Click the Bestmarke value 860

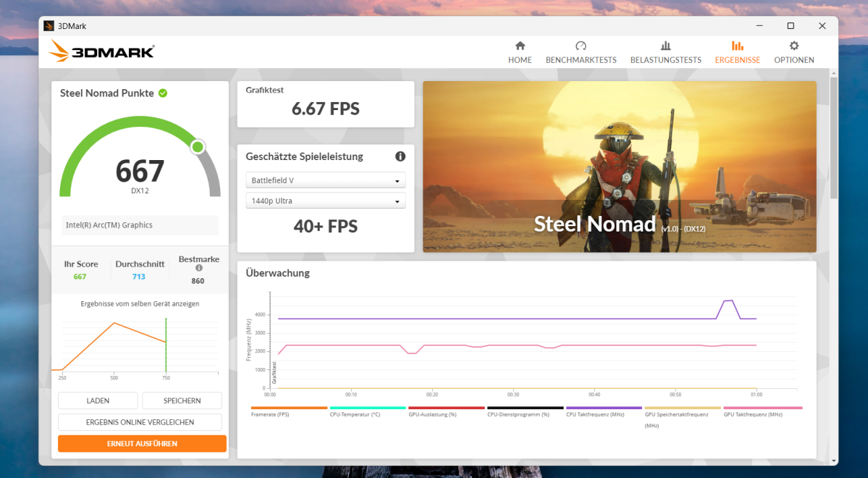(x=198, y=281)
